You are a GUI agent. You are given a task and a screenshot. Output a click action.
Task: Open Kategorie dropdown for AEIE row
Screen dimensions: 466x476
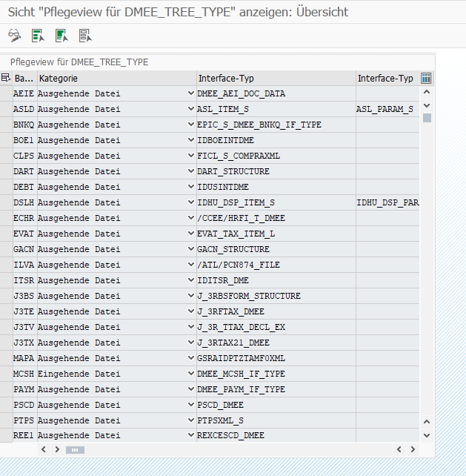[191, 93]
